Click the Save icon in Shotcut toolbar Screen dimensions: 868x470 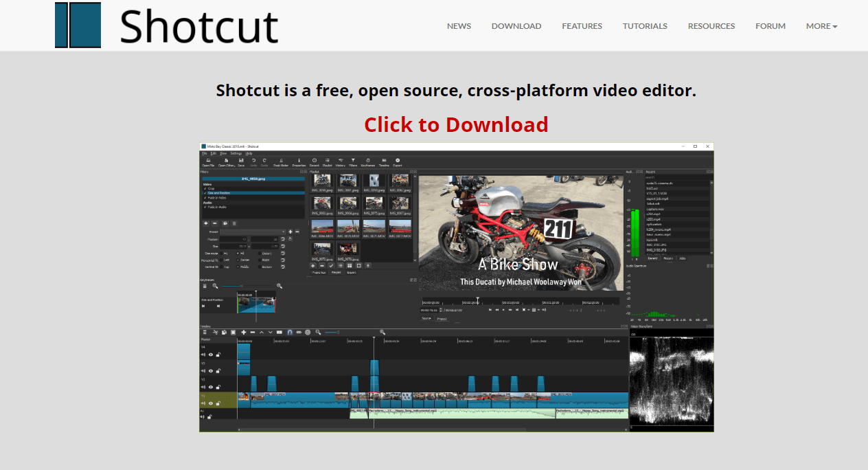click(x=241, y=163)
